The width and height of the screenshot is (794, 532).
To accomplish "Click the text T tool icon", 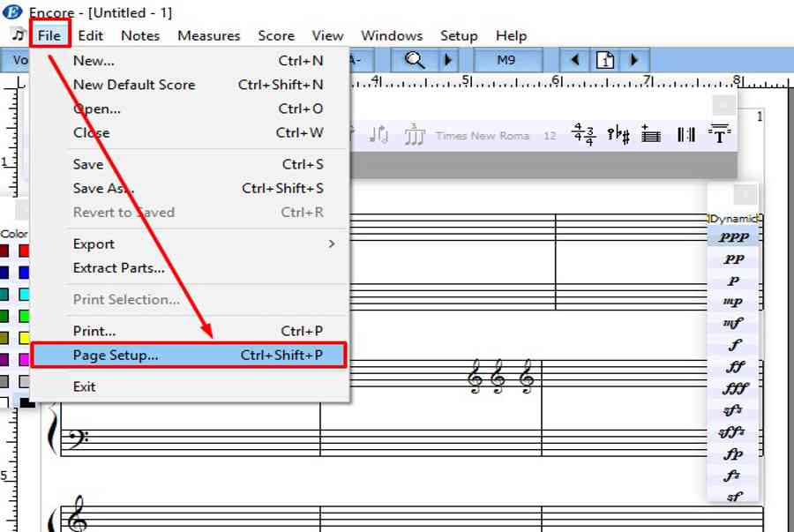I will [x=719, y=135].
